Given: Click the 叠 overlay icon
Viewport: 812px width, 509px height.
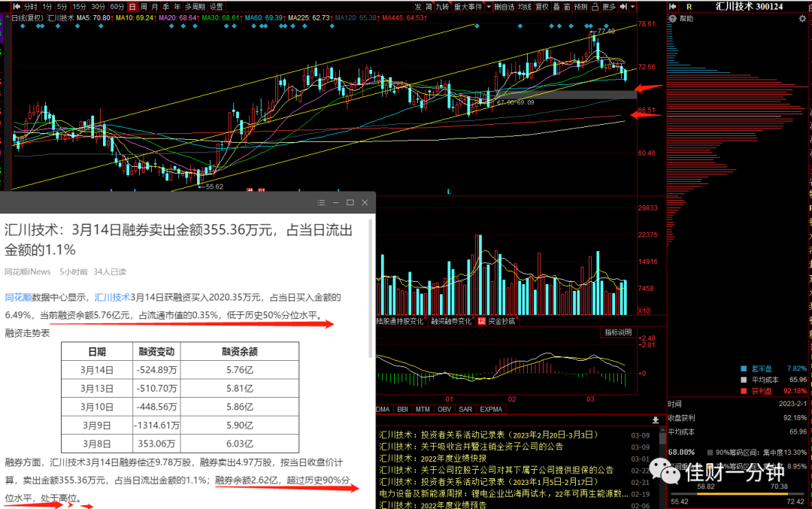Looking at the screenshot, I should click(556, 6).
